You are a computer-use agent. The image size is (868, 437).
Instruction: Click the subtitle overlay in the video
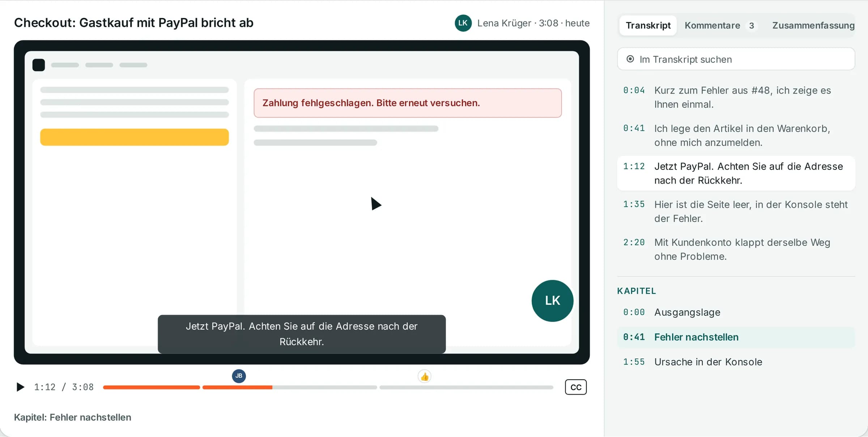pyautogui.click(x=302, y=334)
